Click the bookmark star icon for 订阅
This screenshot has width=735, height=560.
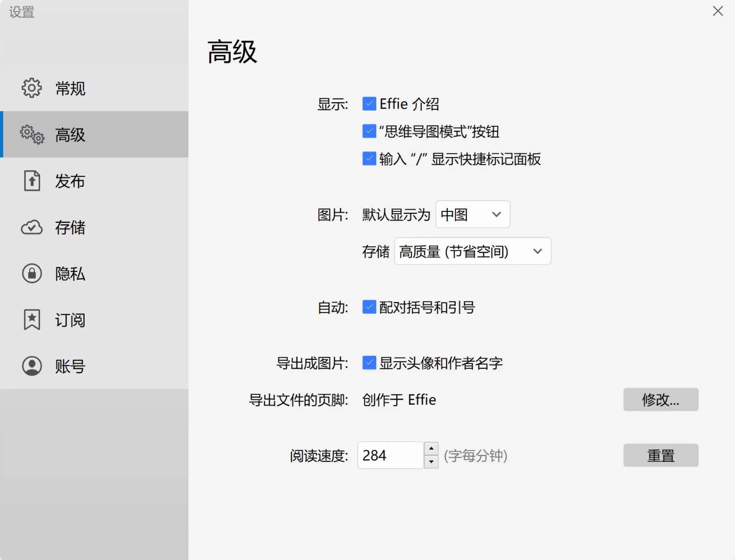coord(32,320)
